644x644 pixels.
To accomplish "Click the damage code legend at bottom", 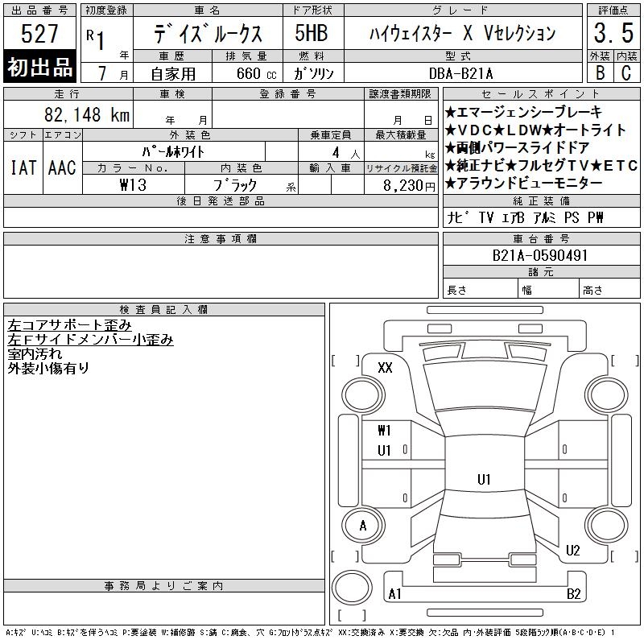I will [x=310, y=633].
